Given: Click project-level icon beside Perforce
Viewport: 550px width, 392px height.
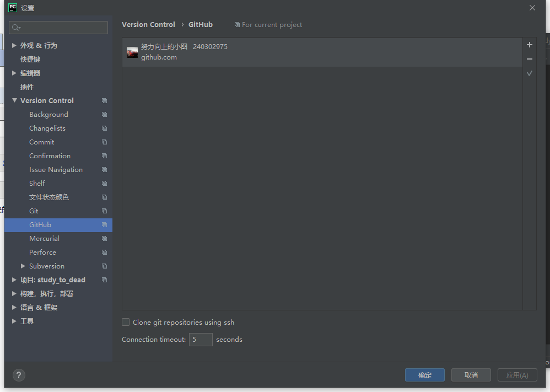Looking at the screenshot, I should point(104,253).
